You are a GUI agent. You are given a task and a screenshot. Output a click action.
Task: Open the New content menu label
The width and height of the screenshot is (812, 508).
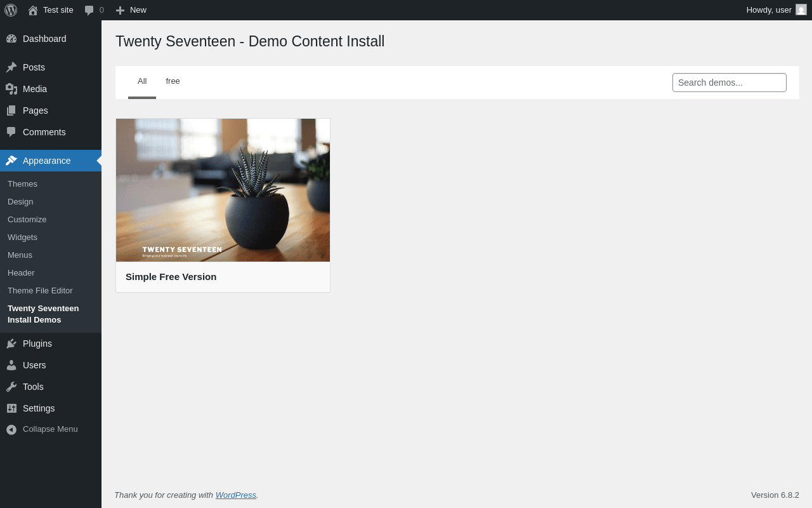138,10
